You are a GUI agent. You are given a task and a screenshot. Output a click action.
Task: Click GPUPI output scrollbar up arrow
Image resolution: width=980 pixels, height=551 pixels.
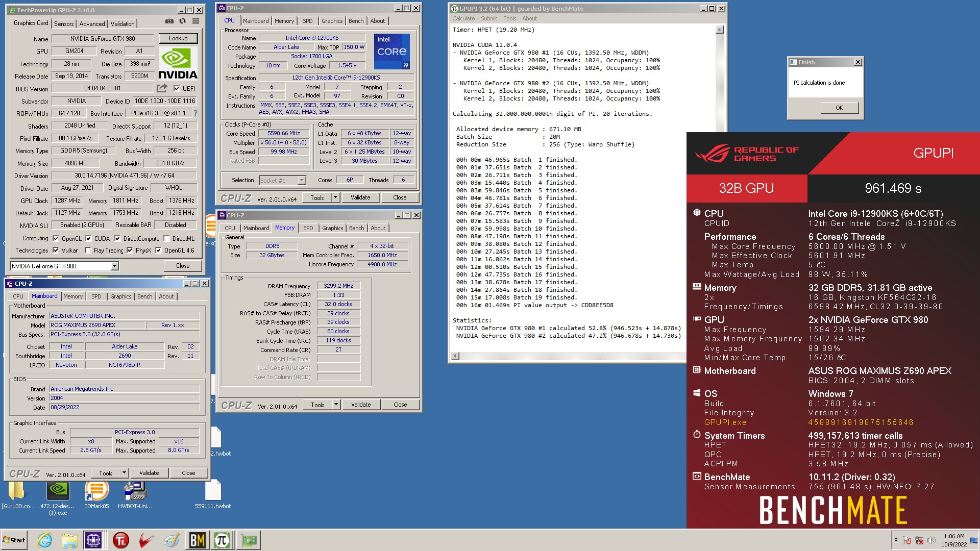tap(720, 30)
